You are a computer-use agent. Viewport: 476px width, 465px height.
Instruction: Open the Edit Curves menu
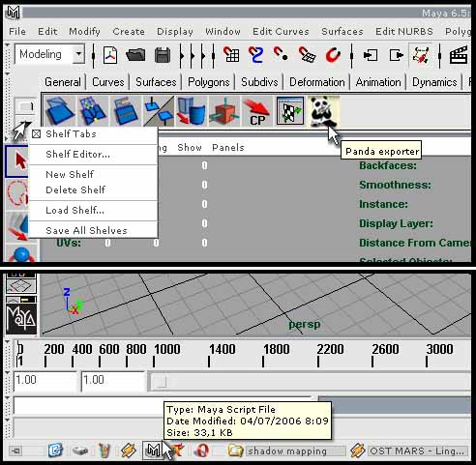coord(281,32)
